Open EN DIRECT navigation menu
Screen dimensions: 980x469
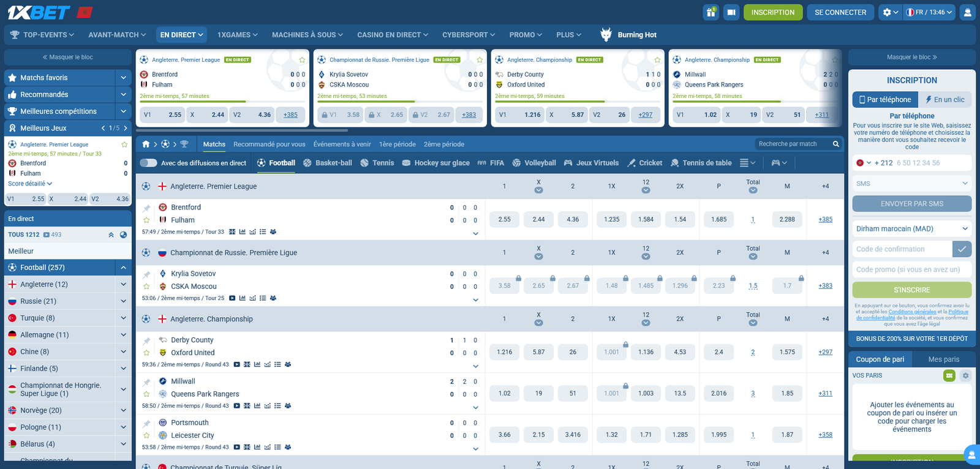click(181, 35)
